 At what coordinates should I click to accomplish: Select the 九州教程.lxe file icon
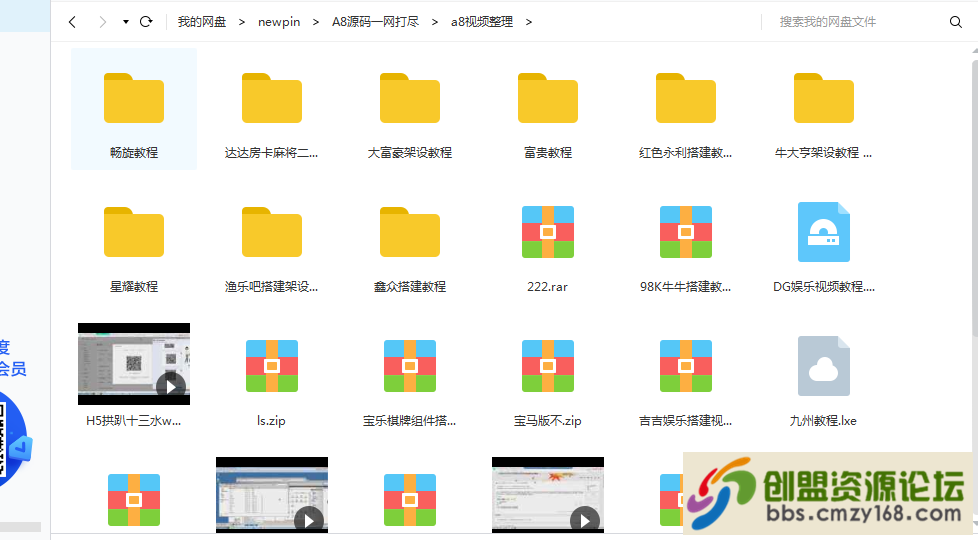tap(823, 366)
